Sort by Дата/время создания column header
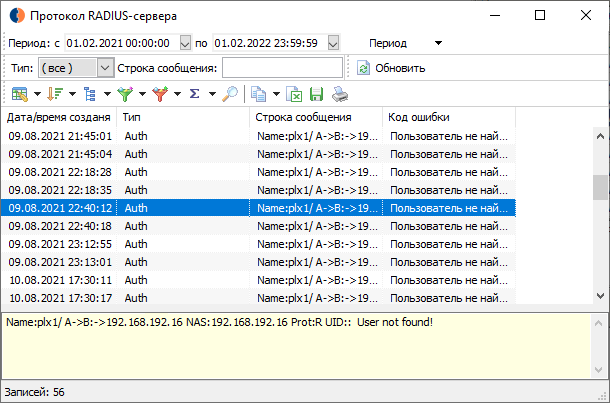 click(x=59, y=117)
